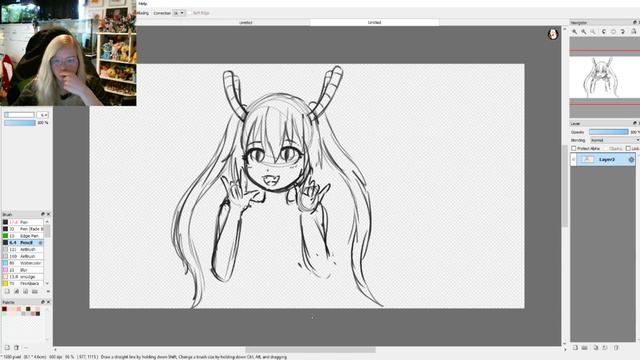Open Pencil brush settings gear

click(40, 243)
